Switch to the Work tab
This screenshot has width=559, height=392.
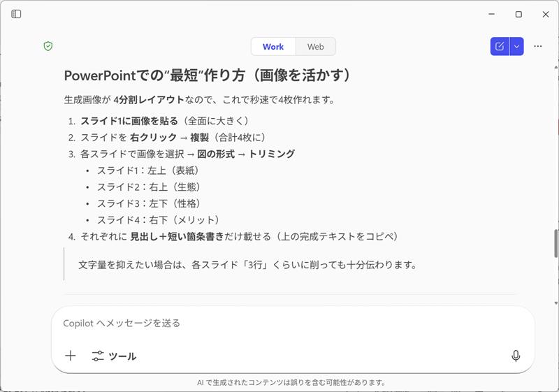point(273,47)
